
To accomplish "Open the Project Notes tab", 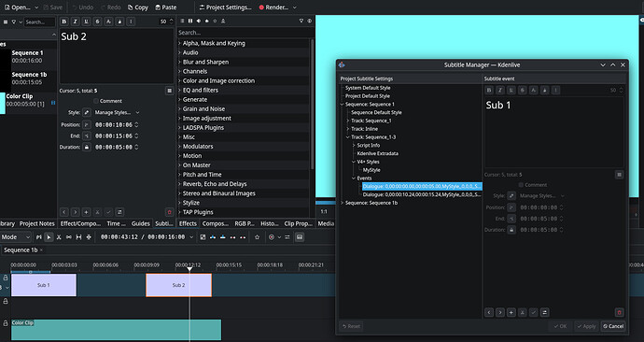I will [37, 223].
